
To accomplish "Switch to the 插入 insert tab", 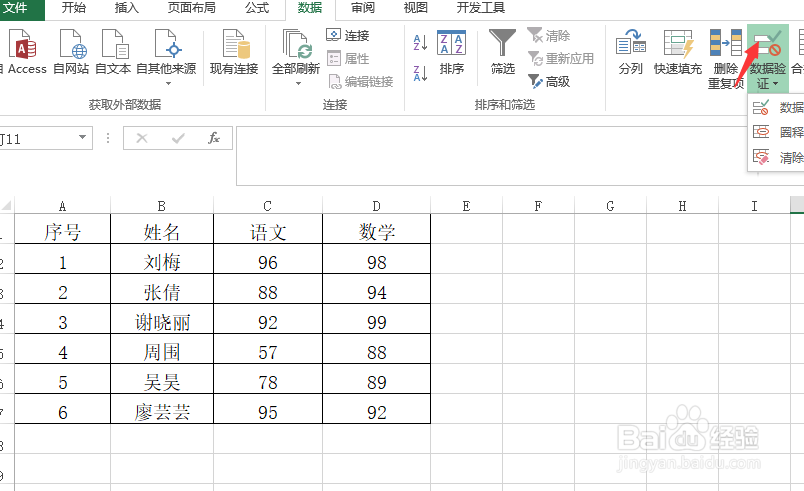I will (126, 8).
